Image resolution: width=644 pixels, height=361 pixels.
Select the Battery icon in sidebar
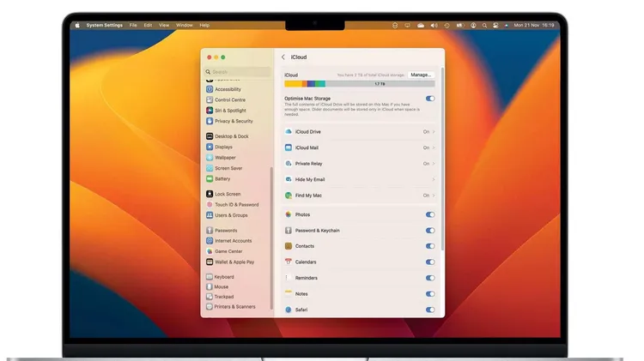[x=210, y=178]
